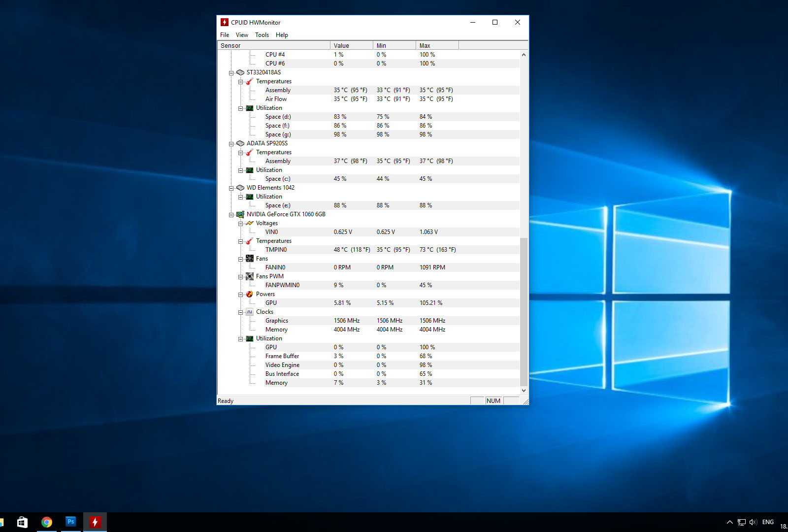Collapse the NVIDIA GeForce GTX 1060 6GB node
The width and height of the screenshot is (788, 532).
(x=231, y=215)
